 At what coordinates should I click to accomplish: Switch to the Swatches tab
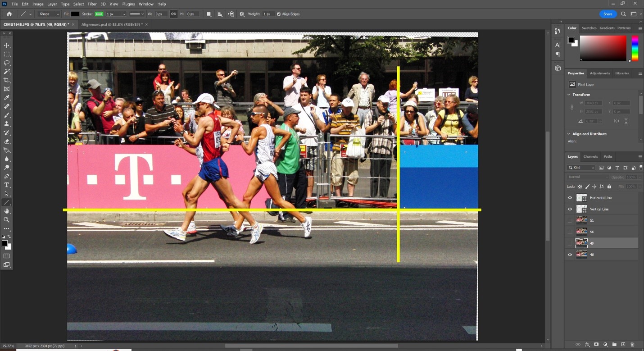point(589,28)
